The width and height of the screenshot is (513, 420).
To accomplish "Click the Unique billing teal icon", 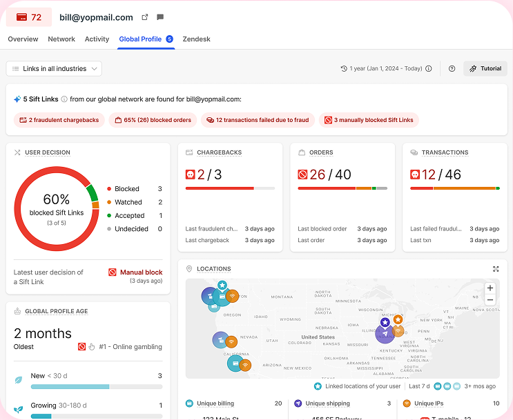I will point(189,403).
